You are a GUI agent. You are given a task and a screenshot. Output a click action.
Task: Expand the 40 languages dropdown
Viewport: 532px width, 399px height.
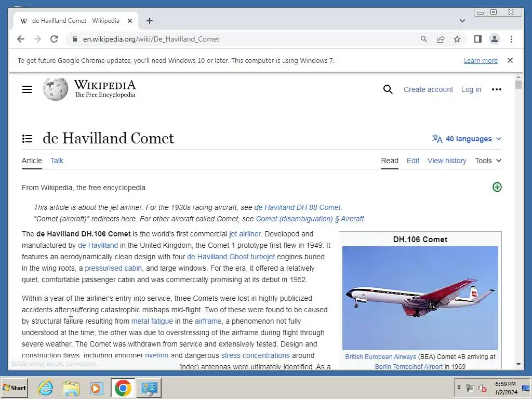tap(467, 139)
